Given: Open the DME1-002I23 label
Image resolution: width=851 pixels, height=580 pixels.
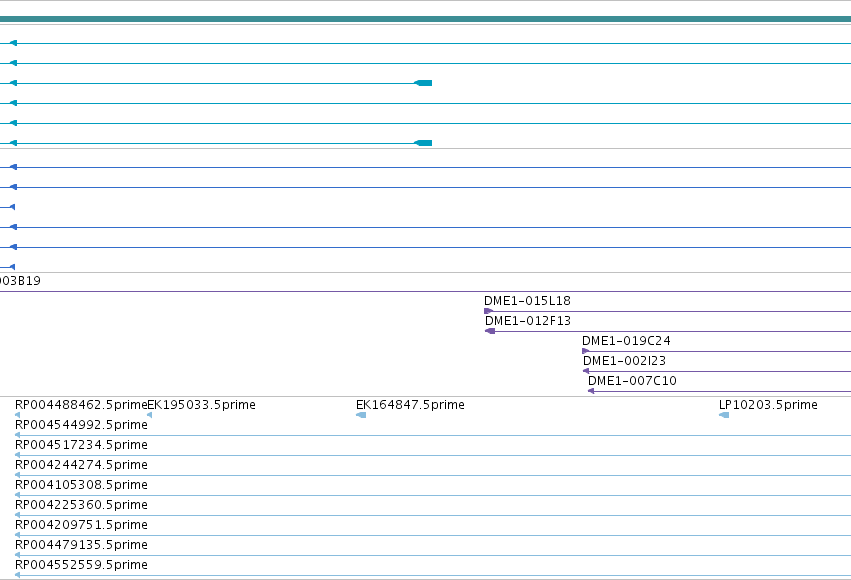Looking at the screenshot, I should click(x=624, y=361).
